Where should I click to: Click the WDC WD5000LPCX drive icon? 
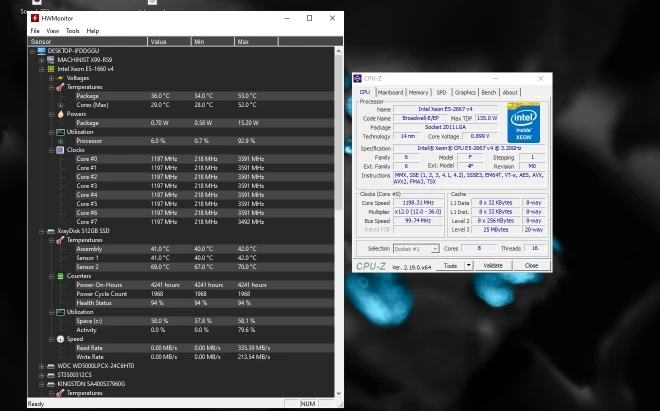(51, 366)
